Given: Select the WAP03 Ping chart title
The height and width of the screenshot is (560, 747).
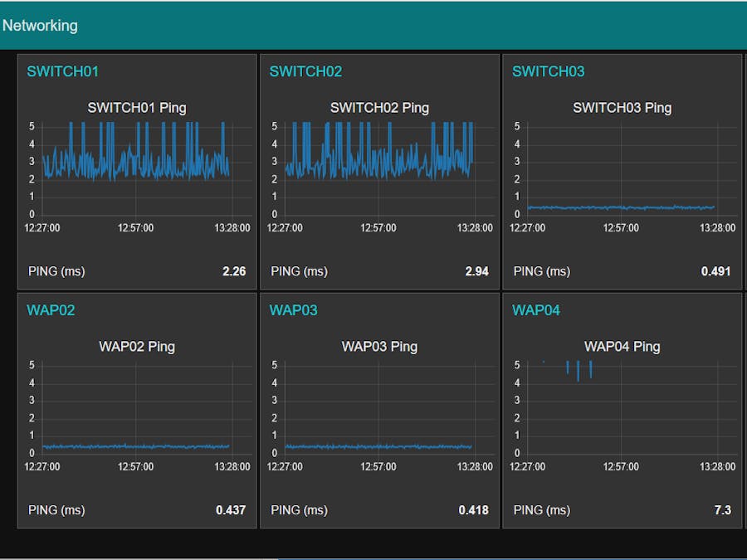Looking at the screenshot, I should 379,347.
